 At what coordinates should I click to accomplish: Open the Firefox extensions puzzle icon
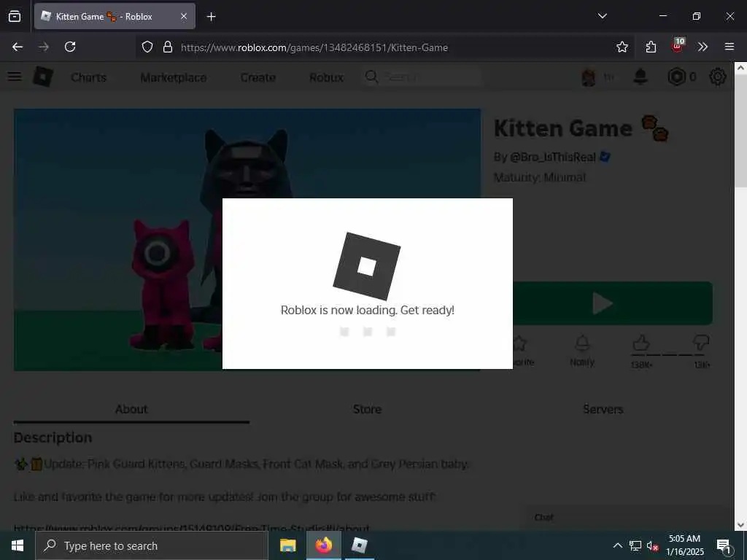pyautogui.click(x=651, y=47)
